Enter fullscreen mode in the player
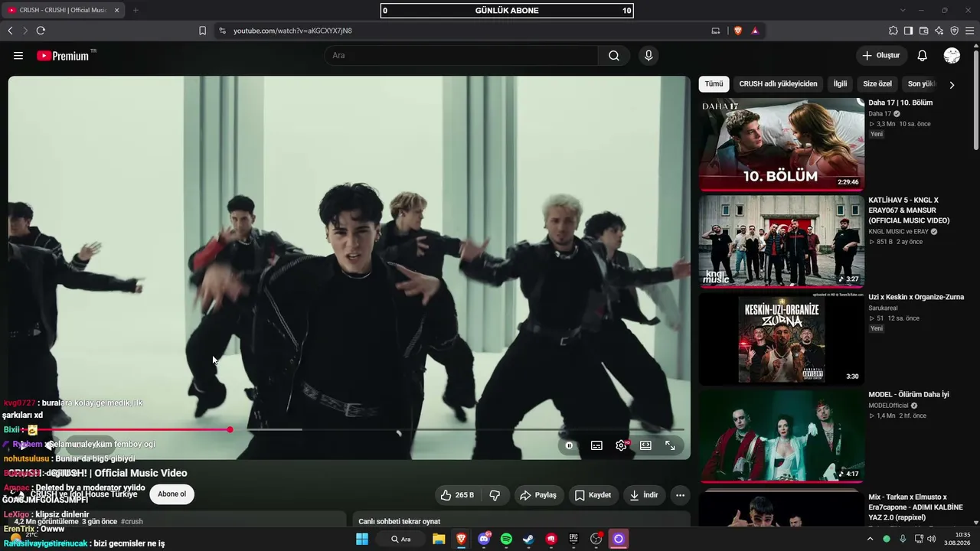This screenshot has height=551, width=980. [x=670, y=445]
